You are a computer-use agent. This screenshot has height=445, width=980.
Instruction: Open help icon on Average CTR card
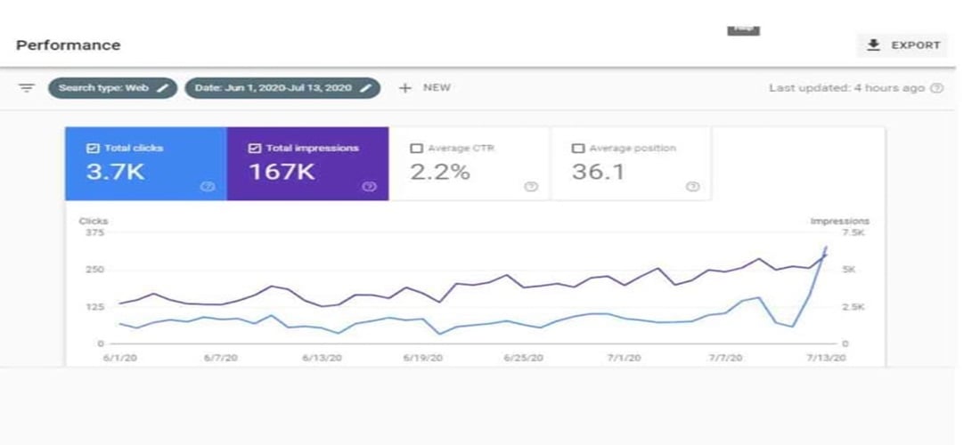click(531, 187)
